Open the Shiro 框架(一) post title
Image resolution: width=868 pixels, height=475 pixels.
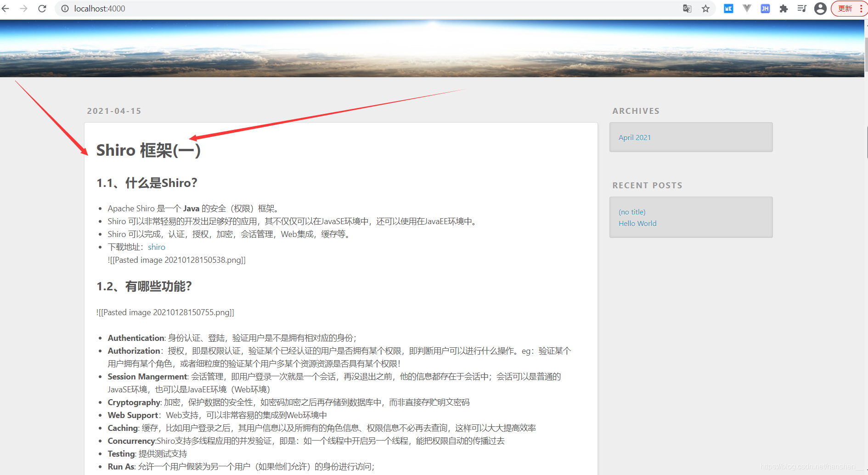click(148, 150)
